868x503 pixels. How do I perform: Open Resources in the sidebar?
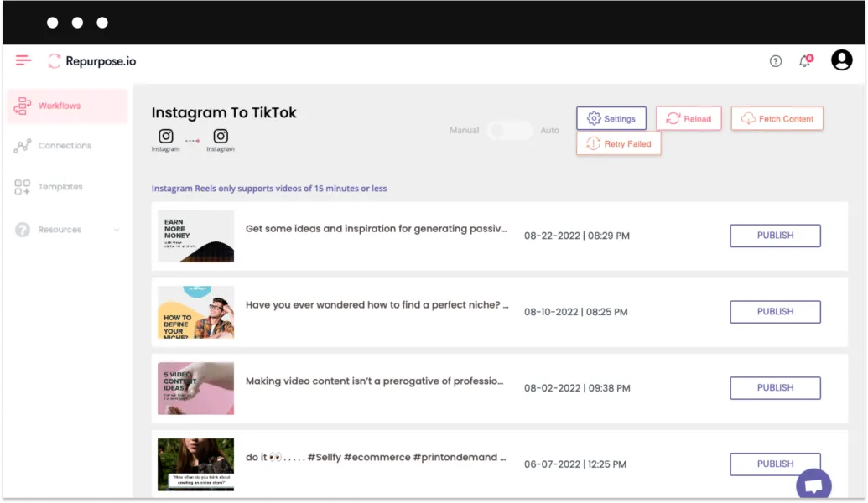pos(66,230)
